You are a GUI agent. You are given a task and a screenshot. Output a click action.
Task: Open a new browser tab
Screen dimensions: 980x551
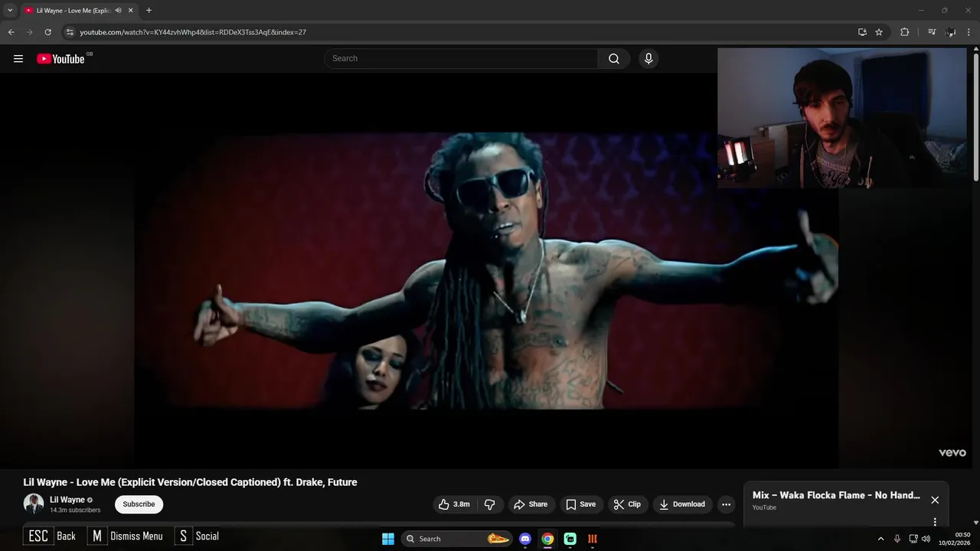tap(149, 10)
